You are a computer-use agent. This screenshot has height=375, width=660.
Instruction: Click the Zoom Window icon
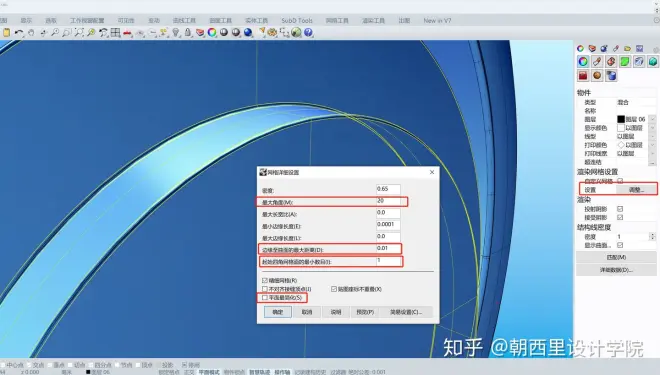[x=67, y=33]
